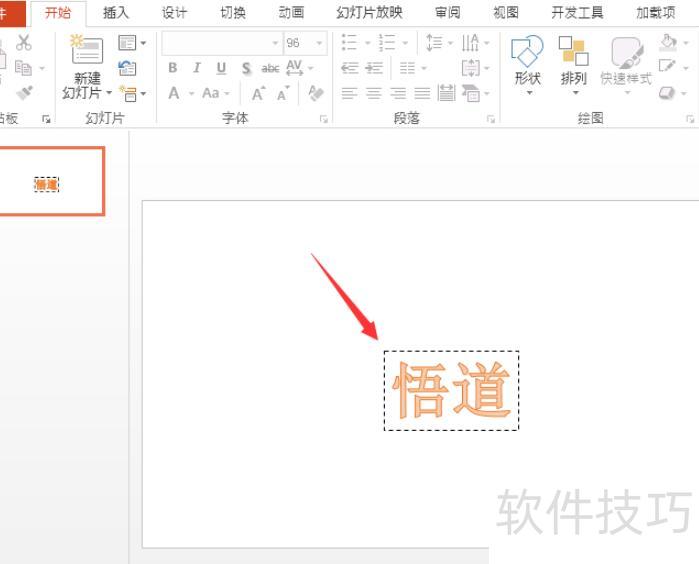
Task: Click Increase List Level icon
Action: pos(374,68)
